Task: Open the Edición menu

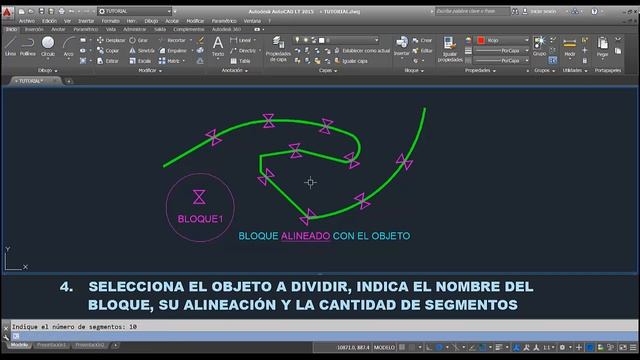Action: [49, 21]
